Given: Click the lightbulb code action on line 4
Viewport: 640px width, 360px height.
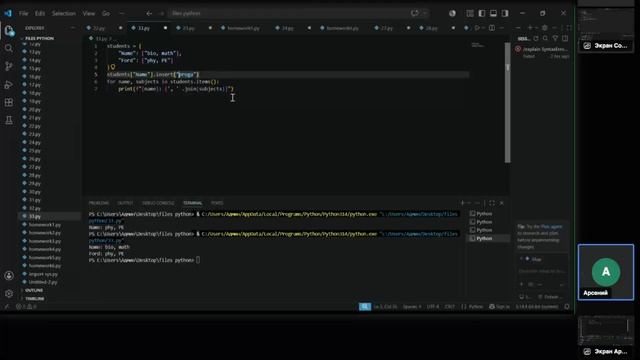Looking at the screenshot, I should tap(113, 67).
